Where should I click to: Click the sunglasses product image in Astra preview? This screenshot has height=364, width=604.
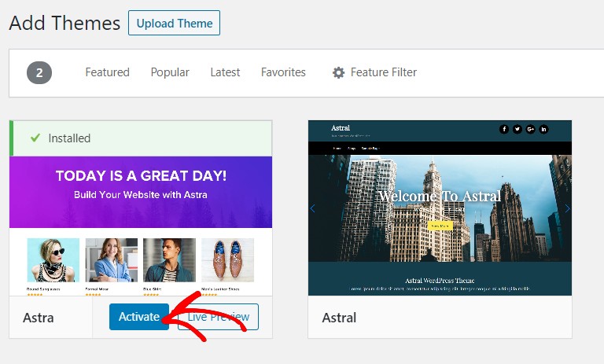point(53,260)
